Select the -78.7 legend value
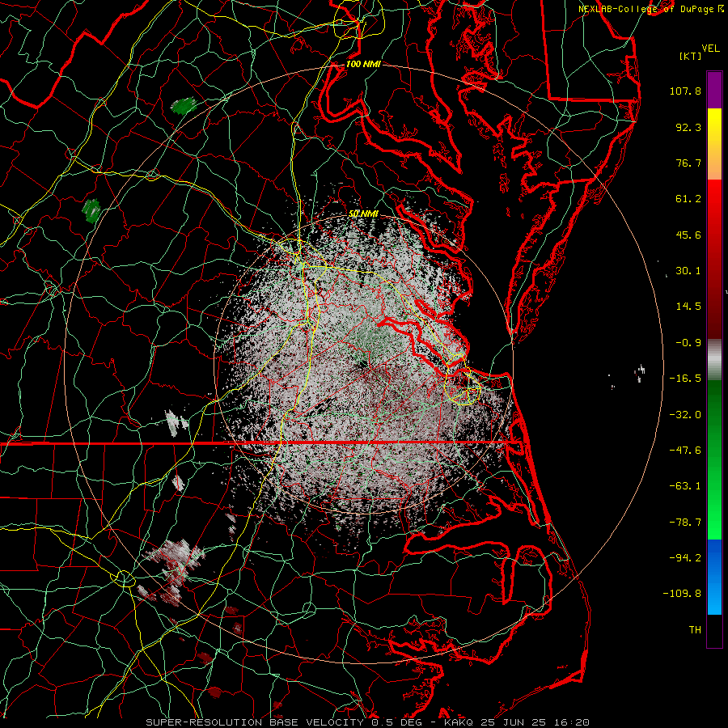The width and height of the screenshot is (728, 728). click(x=685, y=522)
